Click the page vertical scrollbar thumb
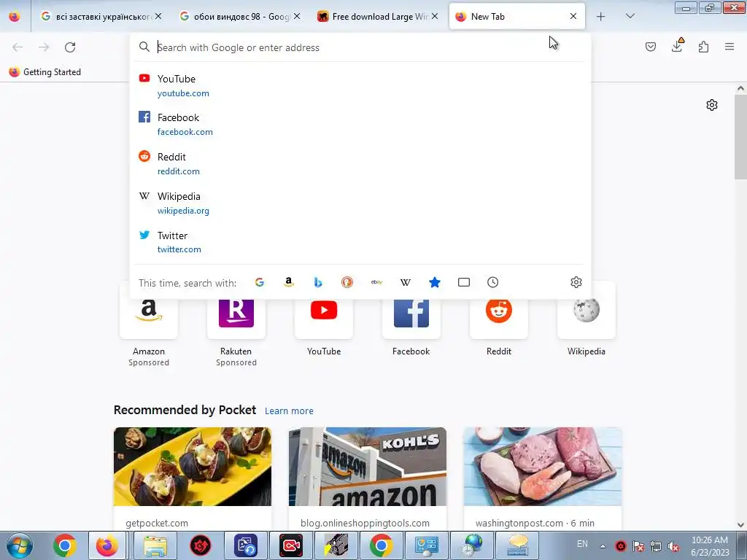Image resolution: width=747 pixels, height=560 pixels. tap(740, 137)
